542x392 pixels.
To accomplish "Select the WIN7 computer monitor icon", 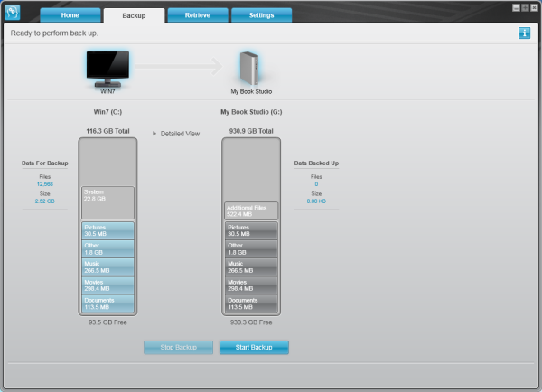I will coord(107,70).
